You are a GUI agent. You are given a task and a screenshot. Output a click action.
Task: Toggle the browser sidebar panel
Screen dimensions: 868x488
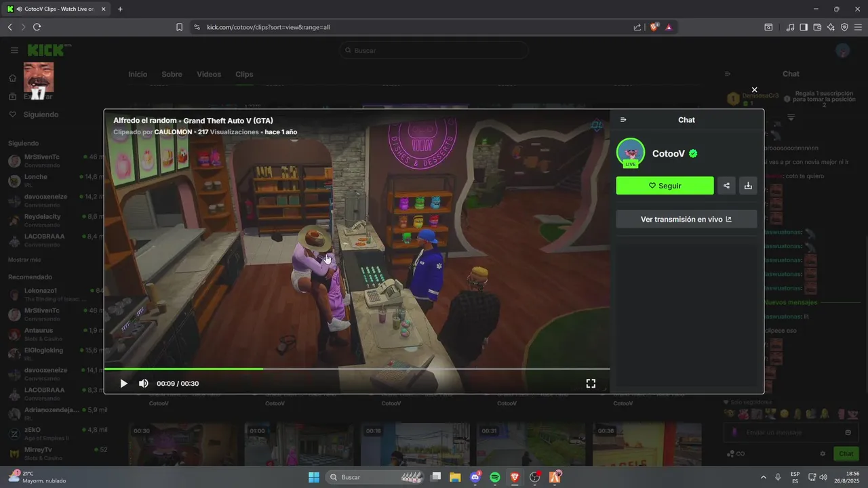pyautogui.click(x=804, y=27)
